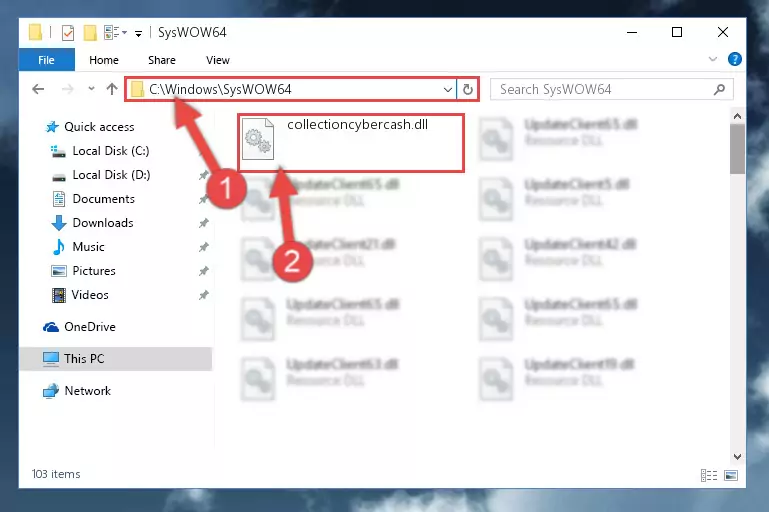Click the scrollbar up arrow
This screenshot has height=512, width=769.
pos(737,117)
